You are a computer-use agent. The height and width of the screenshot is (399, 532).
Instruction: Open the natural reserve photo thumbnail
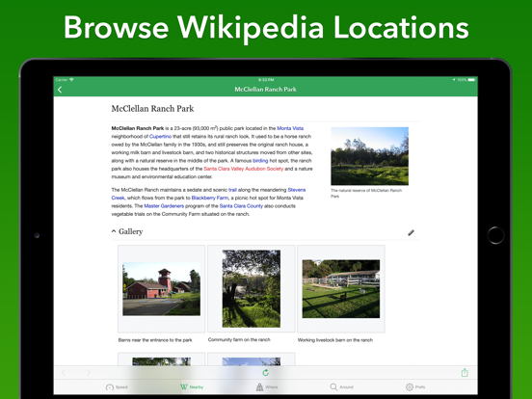click(369, 156)
